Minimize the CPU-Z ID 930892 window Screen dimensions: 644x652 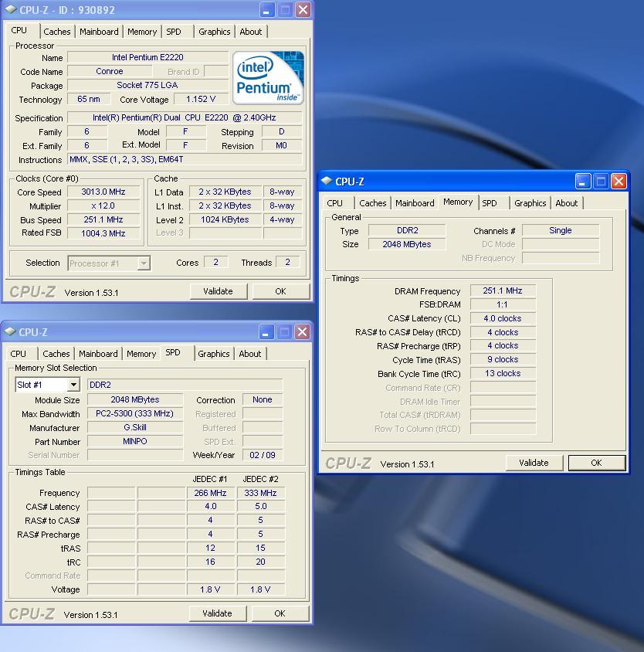(266, 9)
